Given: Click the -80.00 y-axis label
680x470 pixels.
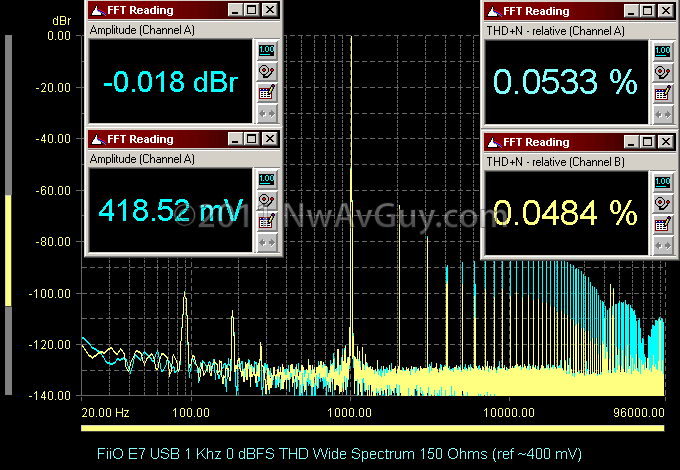Looking at the screenshot, I should pos(53,242).
